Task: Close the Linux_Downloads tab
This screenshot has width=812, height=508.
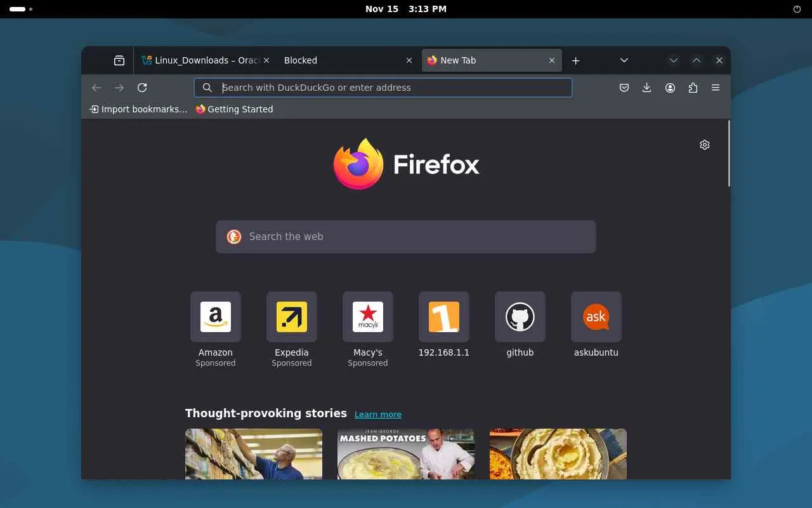Action: coord(266,60)
